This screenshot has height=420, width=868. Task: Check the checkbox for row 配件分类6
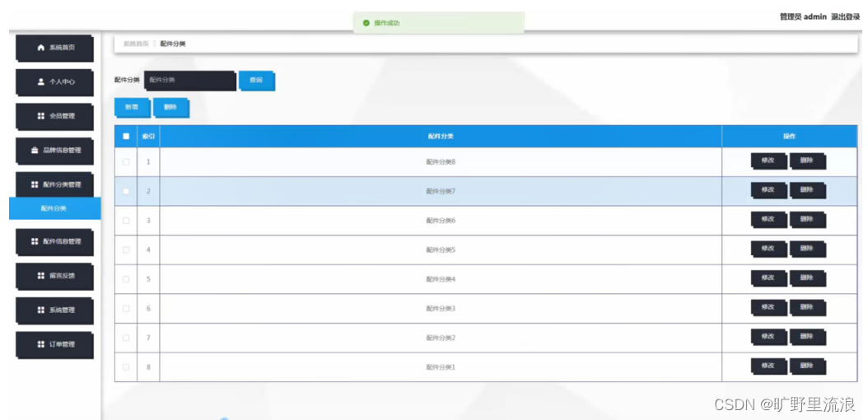coord(126,221)
